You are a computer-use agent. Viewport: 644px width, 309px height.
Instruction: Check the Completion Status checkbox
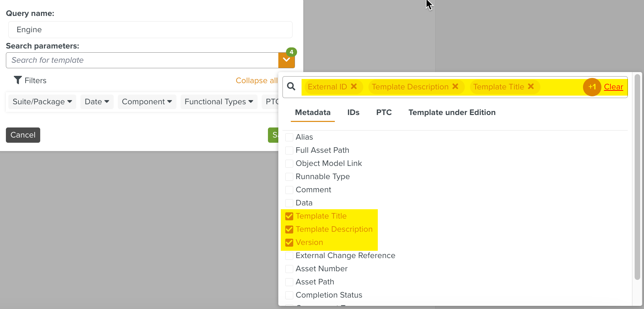[x=289, y=295]
